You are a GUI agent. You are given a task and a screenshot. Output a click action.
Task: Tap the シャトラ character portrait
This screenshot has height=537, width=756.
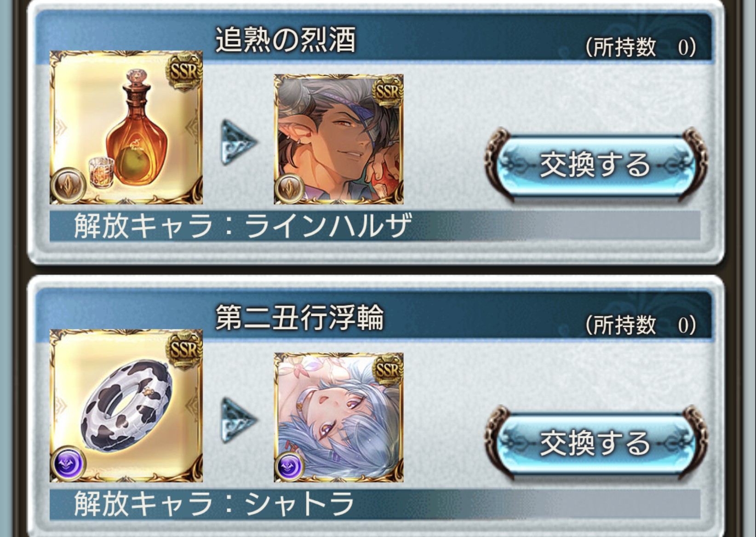point(338,417)
